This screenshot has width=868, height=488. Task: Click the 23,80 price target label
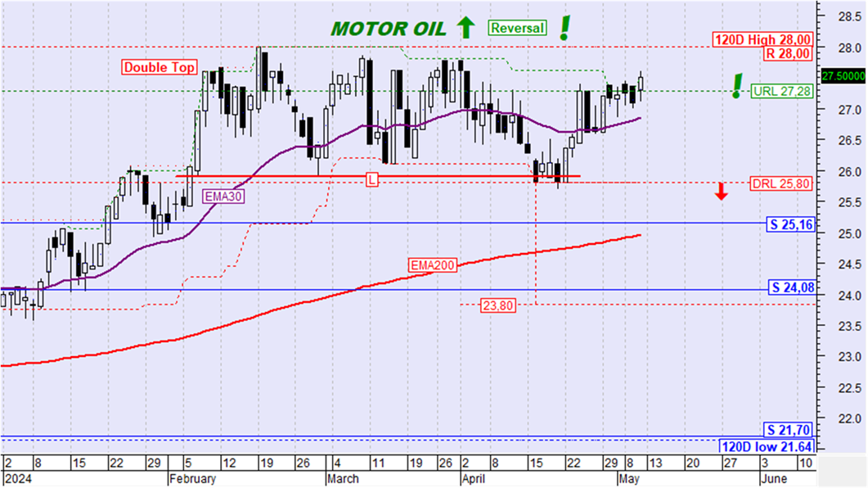(497, 305)
